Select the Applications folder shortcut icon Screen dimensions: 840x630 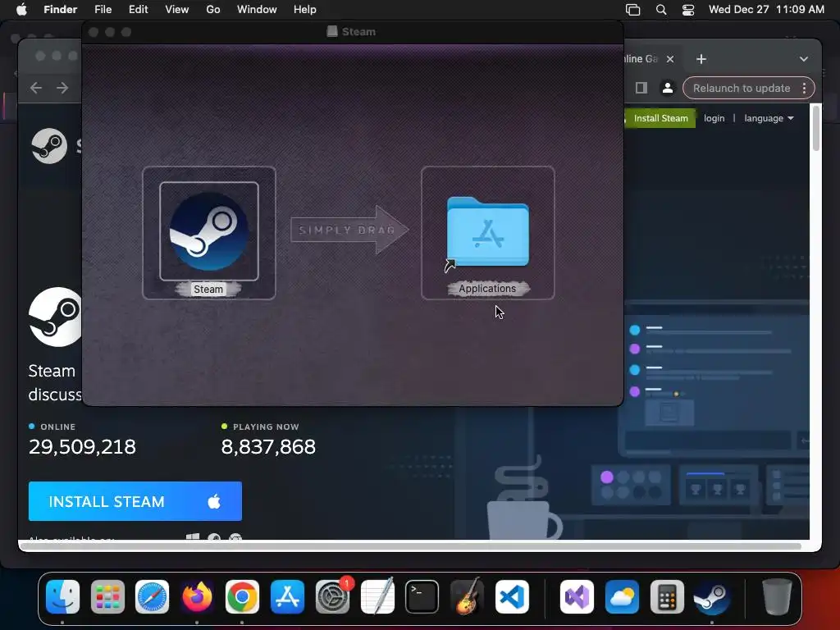point(487,232)
